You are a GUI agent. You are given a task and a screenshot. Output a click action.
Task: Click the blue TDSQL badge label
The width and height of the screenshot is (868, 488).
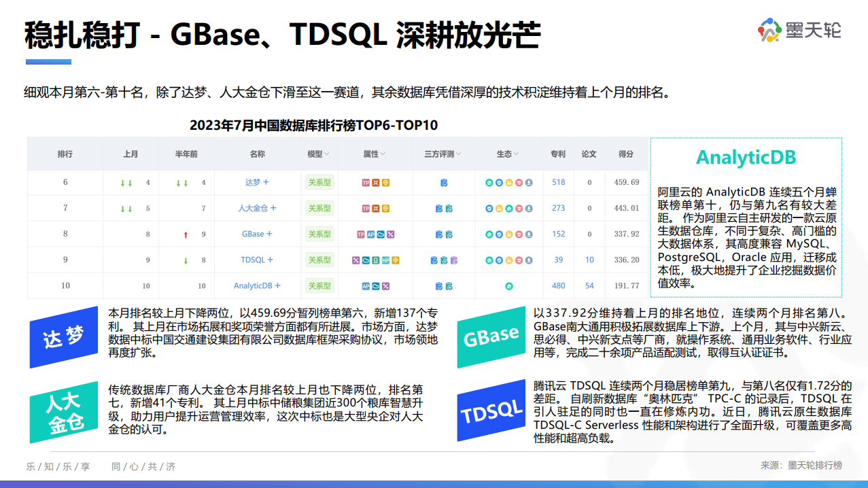pos(491,412)
